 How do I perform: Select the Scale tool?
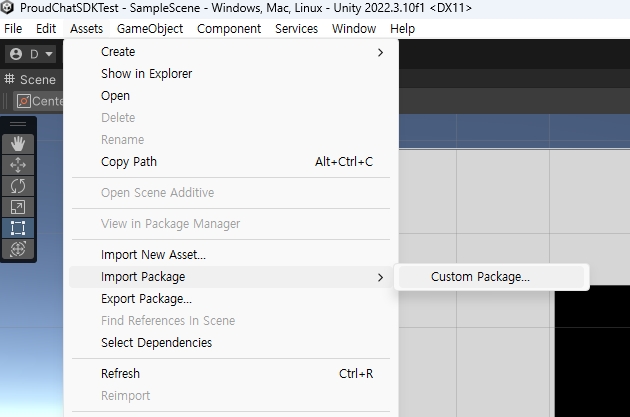click(x=18, y=207)
